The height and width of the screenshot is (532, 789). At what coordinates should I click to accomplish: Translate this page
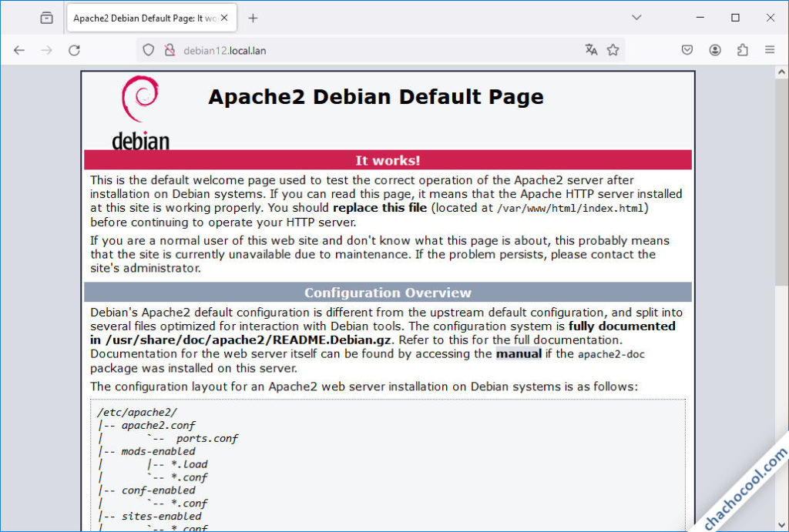590,49
